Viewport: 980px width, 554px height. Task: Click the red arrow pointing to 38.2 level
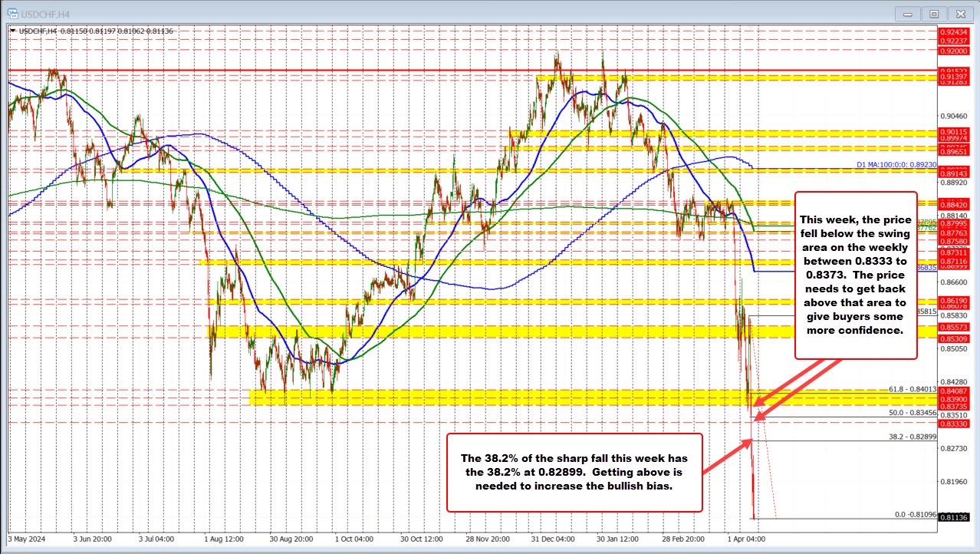(725, 450)
